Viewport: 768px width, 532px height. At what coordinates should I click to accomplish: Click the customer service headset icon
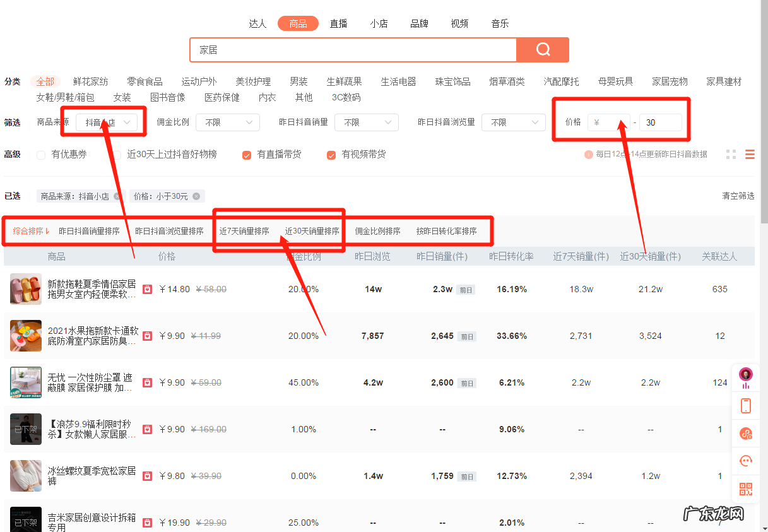(745, 461)
